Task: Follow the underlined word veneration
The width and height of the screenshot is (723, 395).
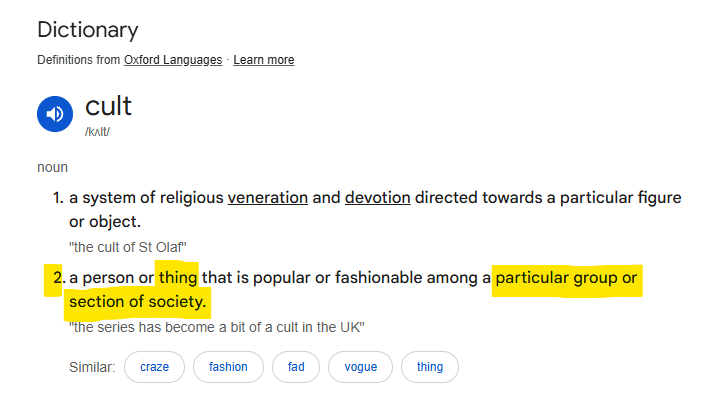Action: click(267, 198)
